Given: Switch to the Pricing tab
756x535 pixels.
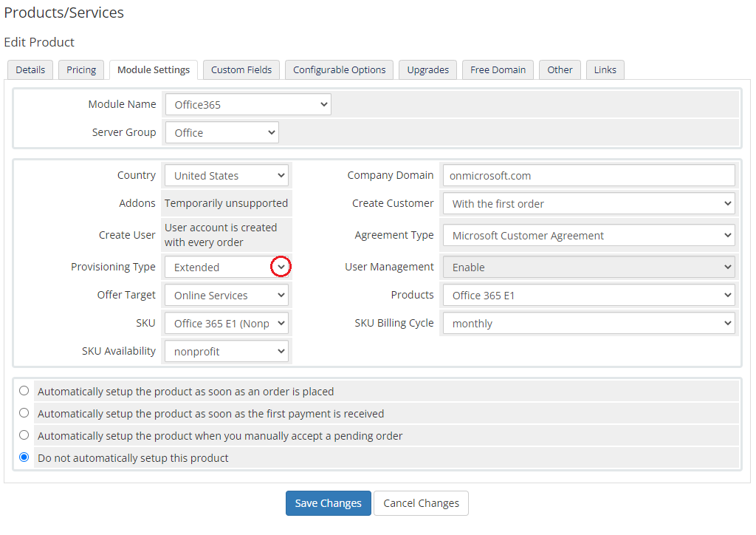Looking at the screenshot, I should pyautogui.click(x=81, y=69).
